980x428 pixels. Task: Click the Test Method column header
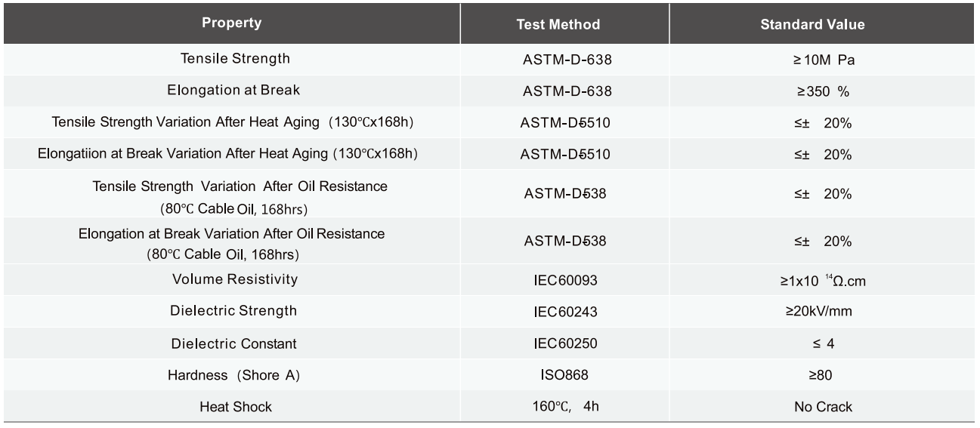pyautogui.click(x=558, y=24)
